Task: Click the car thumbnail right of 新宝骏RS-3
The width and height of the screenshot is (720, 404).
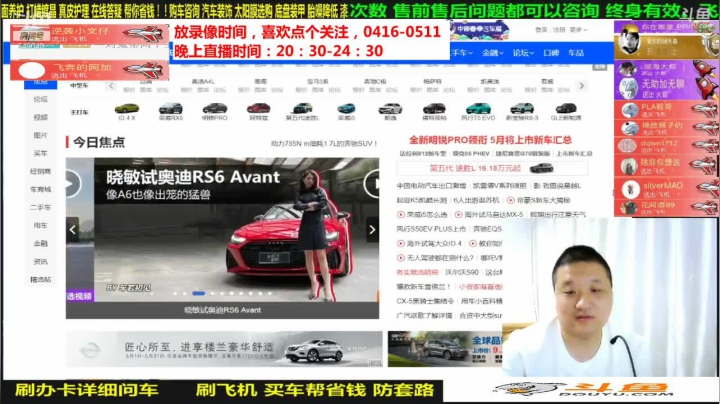Action: 566,109
